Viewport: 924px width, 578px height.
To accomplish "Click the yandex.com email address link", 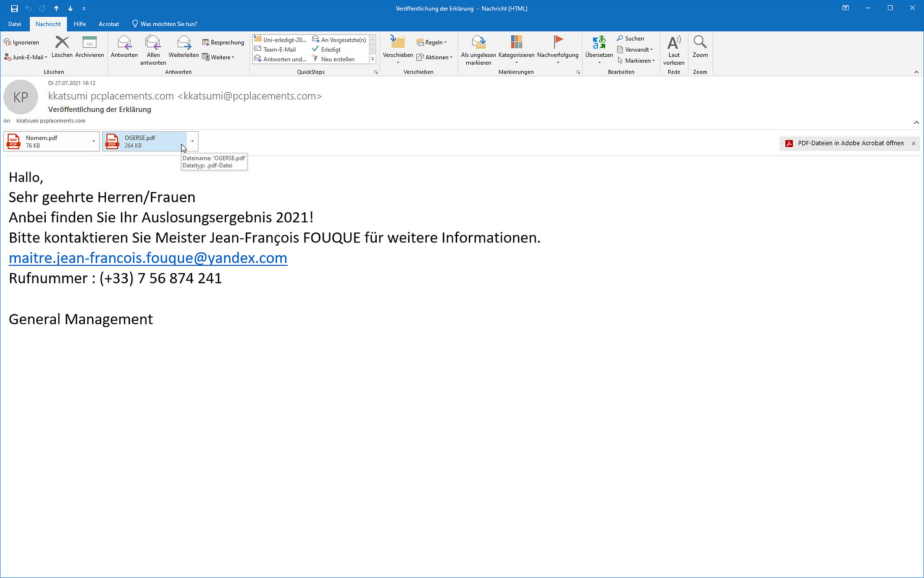I will (x=148, y=258).
